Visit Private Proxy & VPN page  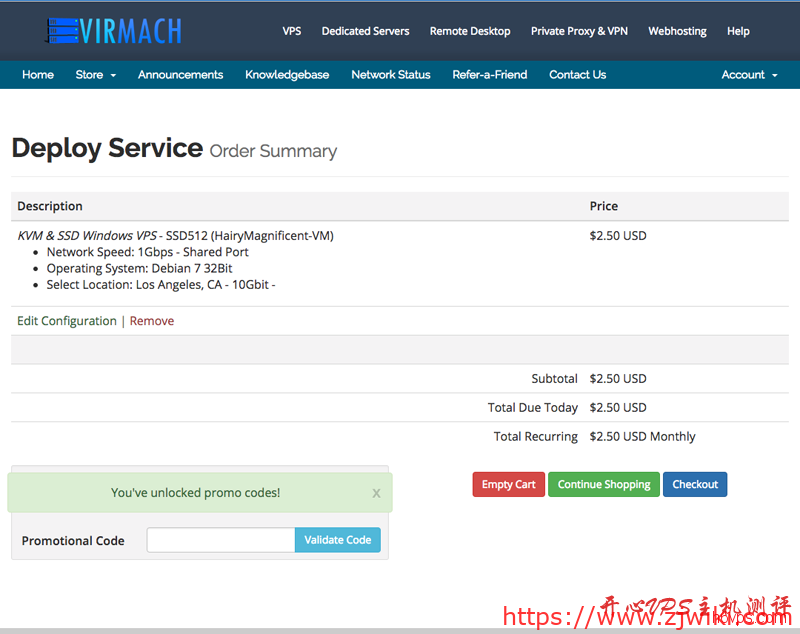579,31
